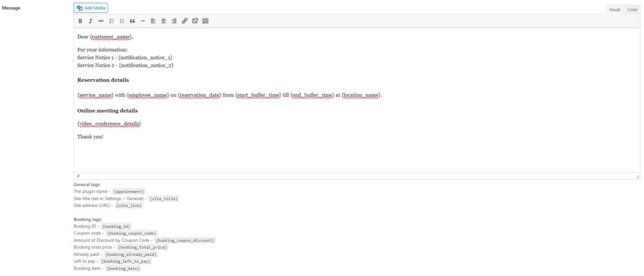This screenshot has width=644, height=276.
Task: Click the 'Thank you!' line
Action: coord(91,137)
